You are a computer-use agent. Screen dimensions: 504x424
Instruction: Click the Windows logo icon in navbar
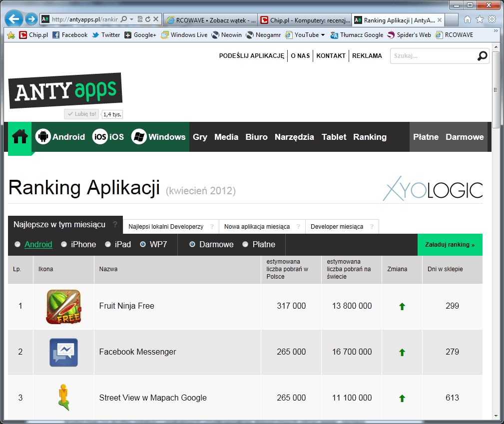click(x=139, y=137)
